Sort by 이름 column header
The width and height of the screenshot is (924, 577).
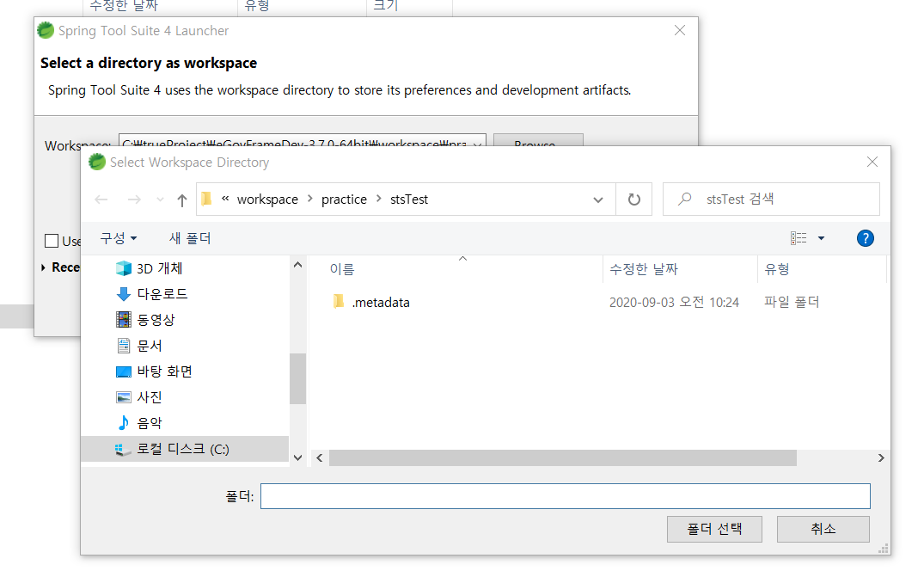point(342,269)
